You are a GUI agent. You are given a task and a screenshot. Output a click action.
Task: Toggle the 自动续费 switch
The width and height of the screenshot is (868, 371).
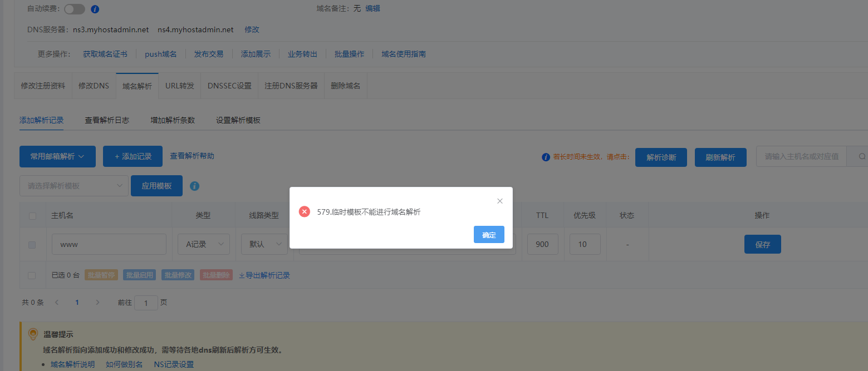coord(75,9)
